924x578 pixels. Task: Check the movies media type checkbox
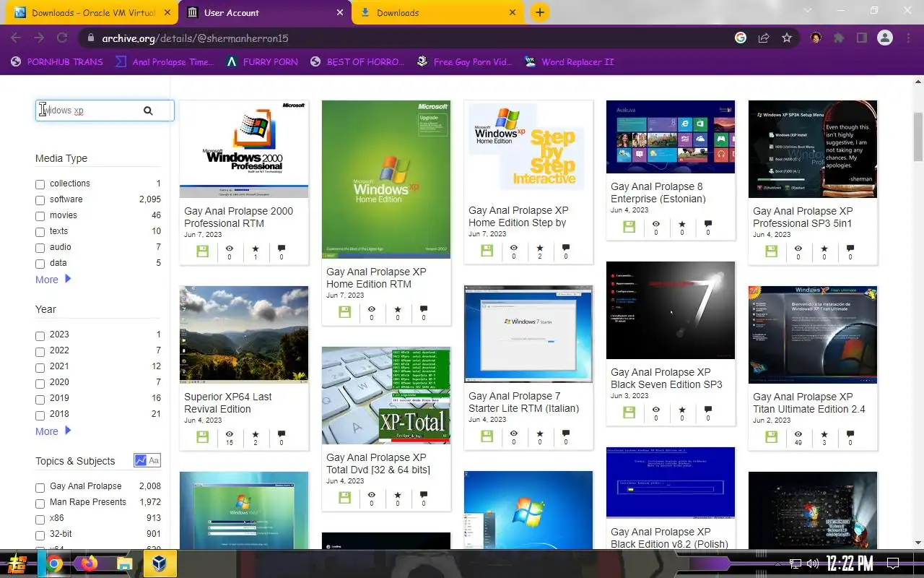[x=40, y=216]
